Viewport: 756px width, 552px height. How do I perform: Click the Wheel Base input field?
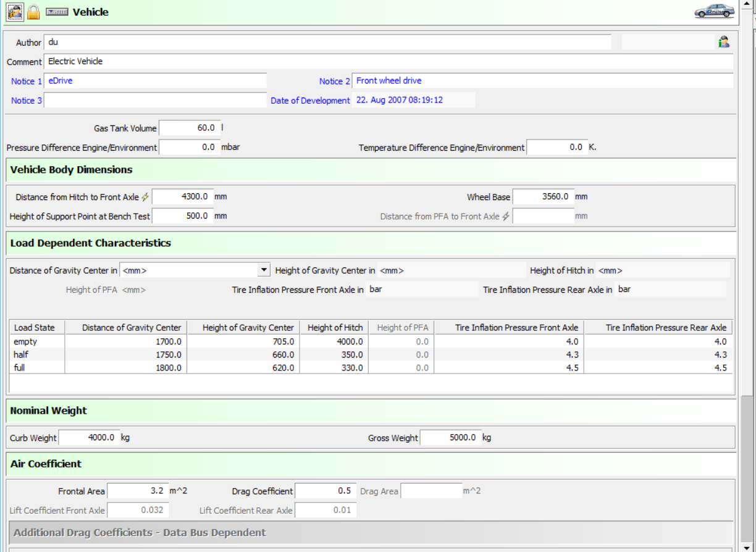[x=542, y=197]
